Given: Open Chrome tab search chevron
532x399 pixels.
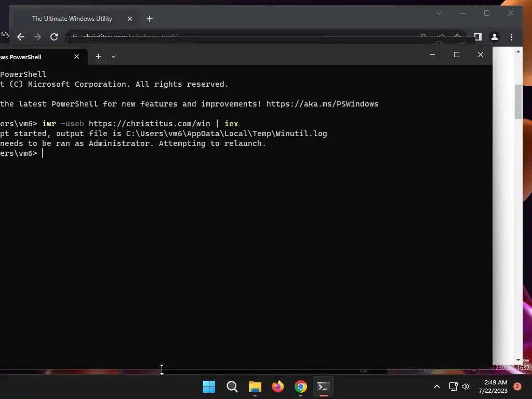Looking at the screenshot, I should pyautogui.click(x=439, y=13).
